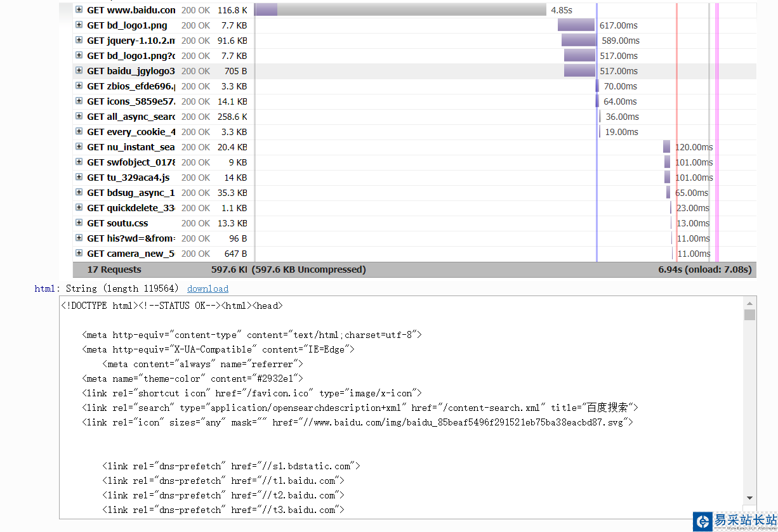778x532 pixels.
Task: Expand the GET zbios_efde696 request
Action: [79, 86]
